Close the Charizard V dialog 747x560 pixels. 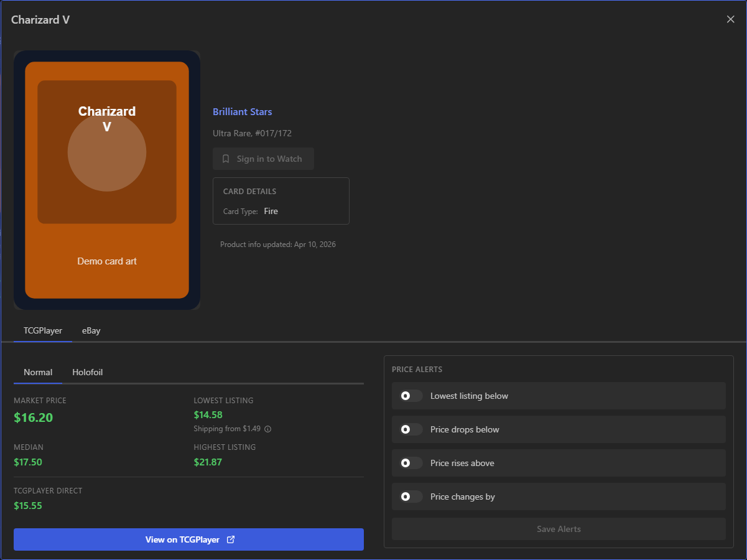[730, 19]
